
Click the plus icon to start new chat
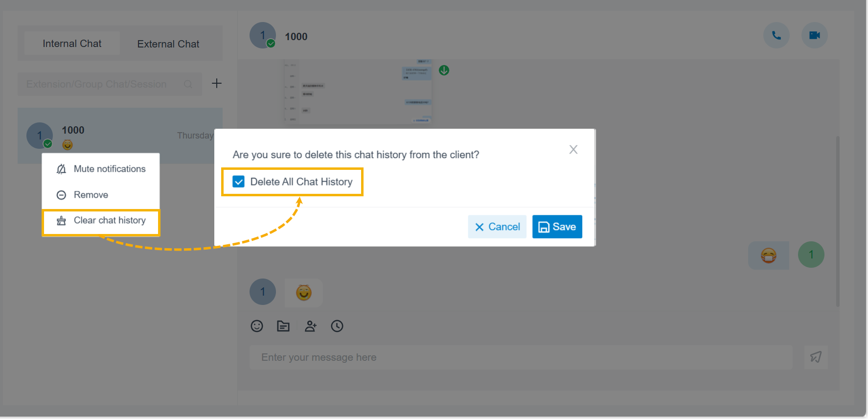click(217, 84)
